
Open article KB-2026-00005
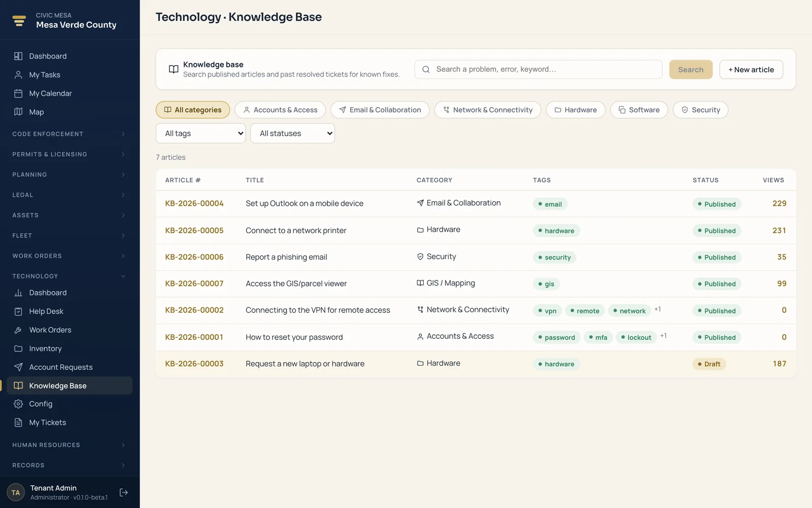coord(194,231)
